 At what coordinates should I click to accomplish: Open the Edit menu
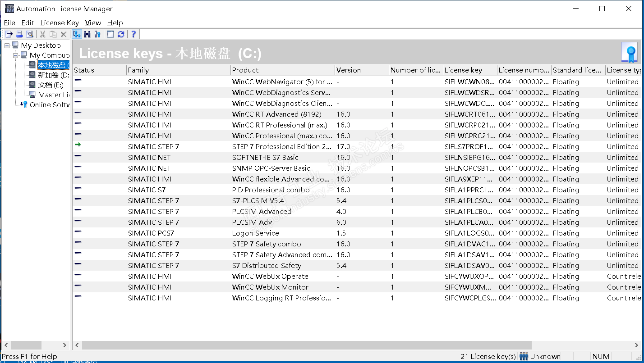pos(28,23)
